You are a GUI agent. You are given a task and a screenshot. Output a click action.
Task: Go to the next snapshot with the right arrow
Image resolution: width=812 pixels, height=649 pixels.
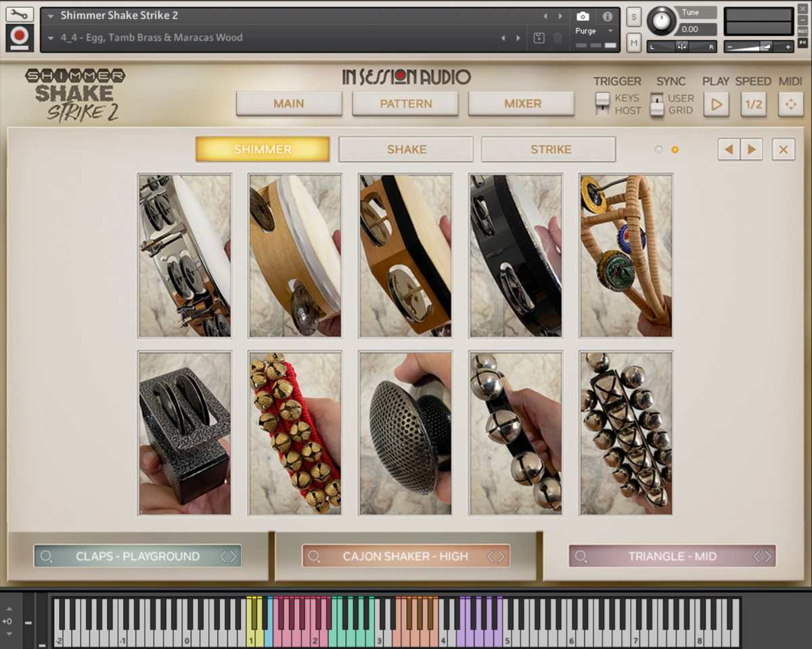click(519, 38)
